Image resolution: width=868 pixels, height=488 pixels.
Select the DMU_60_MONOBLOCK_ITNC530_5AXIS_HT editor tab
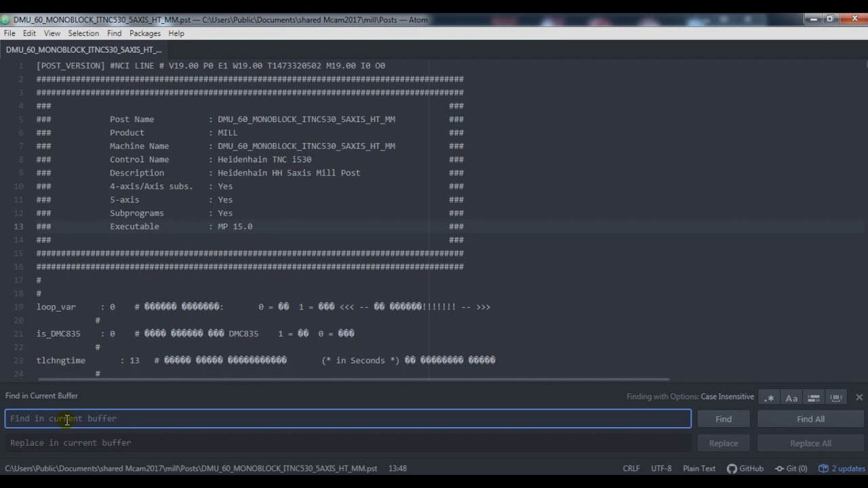[84, 49]
